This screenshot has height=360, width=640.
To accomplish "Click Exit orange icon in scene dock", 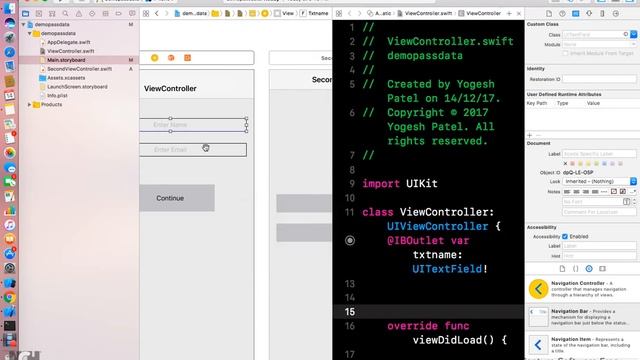I will click(187, 58).
